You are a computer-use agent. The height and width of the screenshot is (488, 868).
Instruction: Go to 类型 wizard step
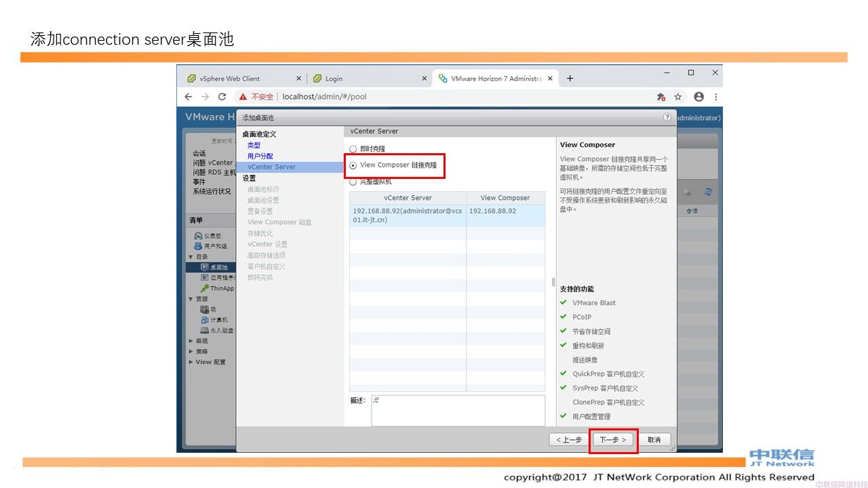click(254, 145)
